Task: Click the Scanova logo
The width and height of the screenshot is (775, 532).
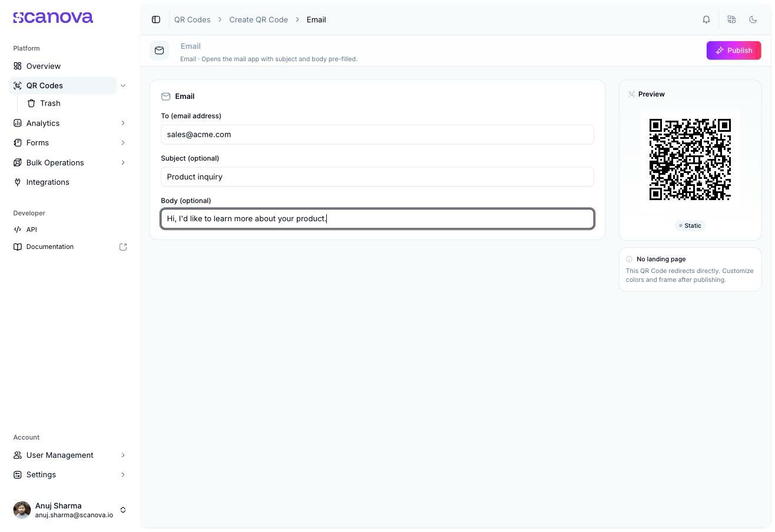Action: [53, 18]
